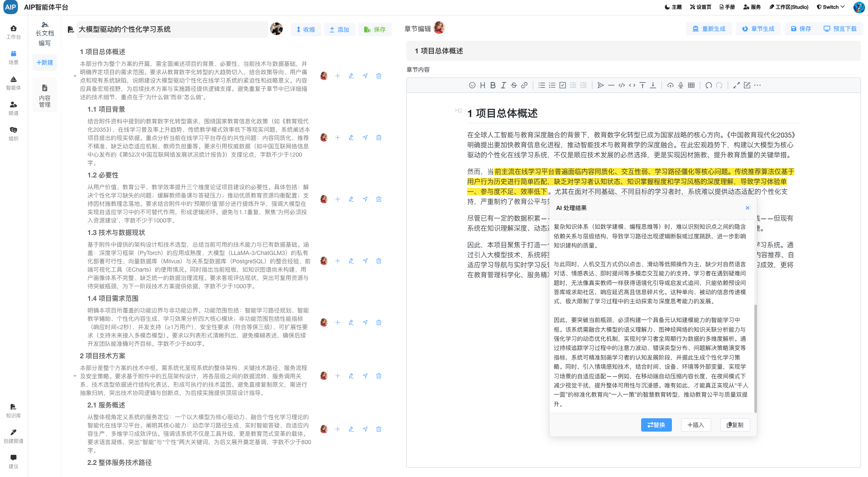Toggle the 主题 theme mode in the header
Screen dimensions: 868x477
coord(673,7)
